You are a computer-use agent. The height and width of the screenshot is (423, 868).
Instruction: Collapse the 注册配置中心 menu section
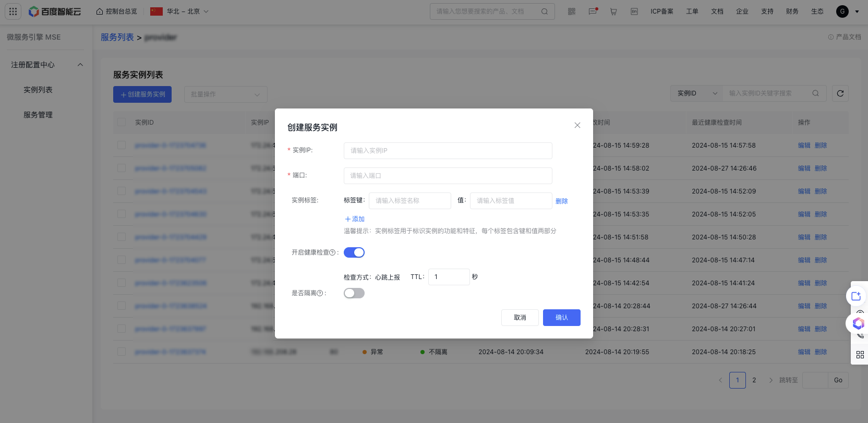coord(80,65)
